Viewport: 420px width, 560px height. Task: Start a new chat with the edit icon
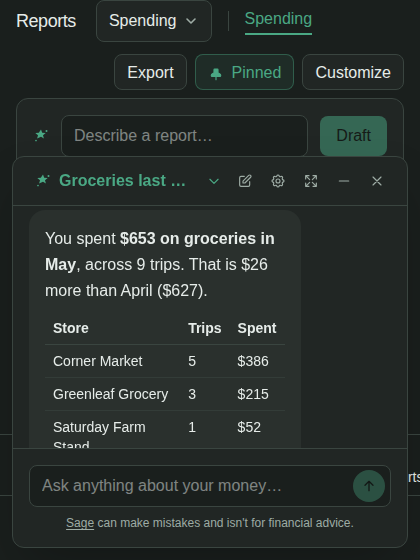pos(245,181)
